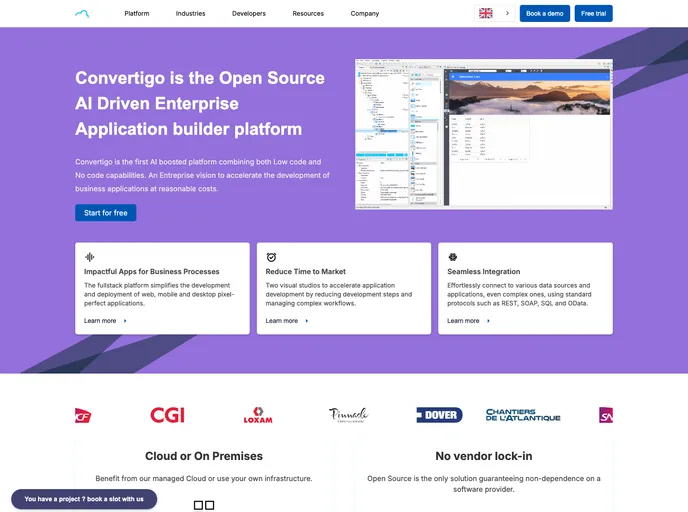Click arrow next to Reduce Time Learn more
This screenshot has width=688, height=512.
click(x=307, y=321)
